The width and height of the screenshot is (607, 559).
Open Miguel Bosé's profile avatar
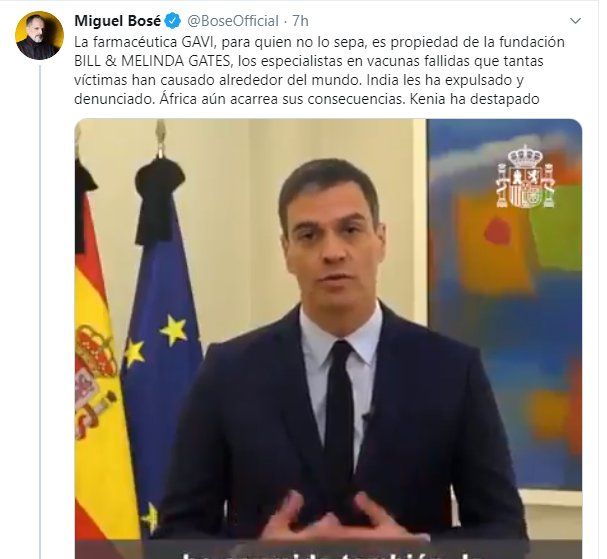pyautogui.click(x=39, y=35)
